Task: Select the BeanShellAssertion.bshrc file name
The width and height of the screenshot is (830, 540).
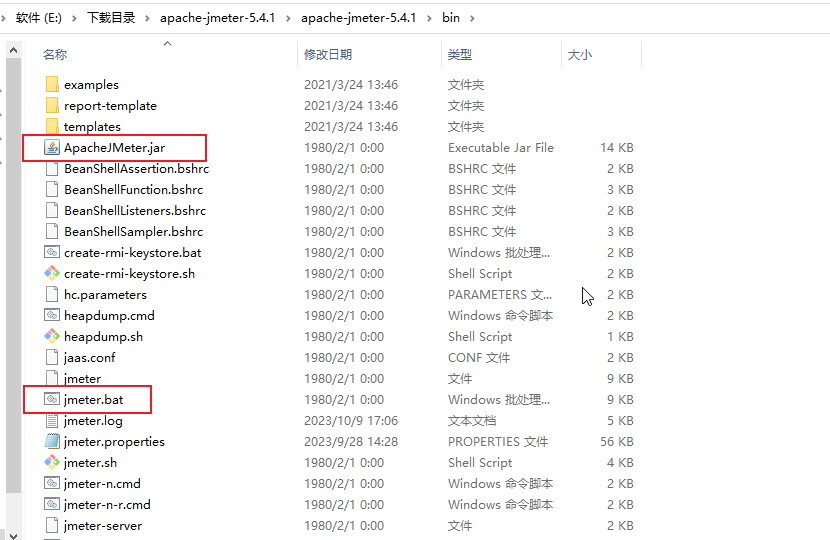Action: 137,168
